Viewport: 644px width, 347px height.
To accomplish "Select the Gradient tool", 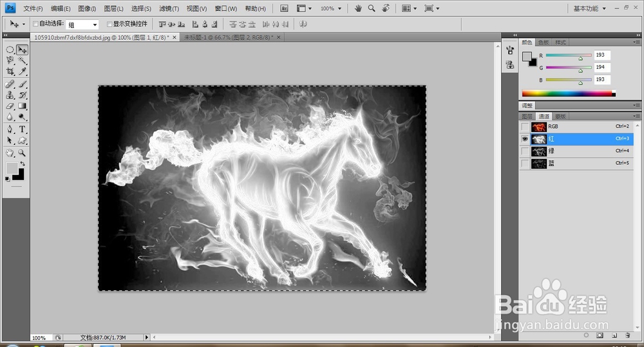I will coord(22,106).
